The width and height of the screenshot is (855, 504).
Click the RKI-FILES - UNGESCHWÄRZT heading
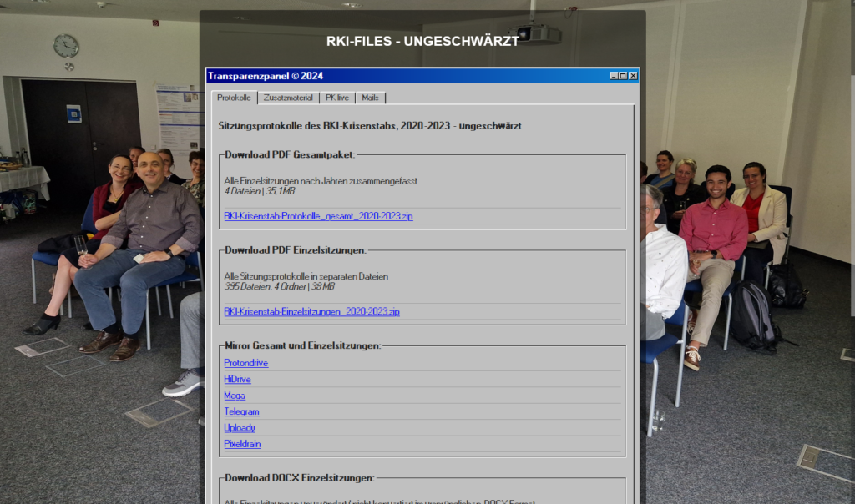point(422,42)
